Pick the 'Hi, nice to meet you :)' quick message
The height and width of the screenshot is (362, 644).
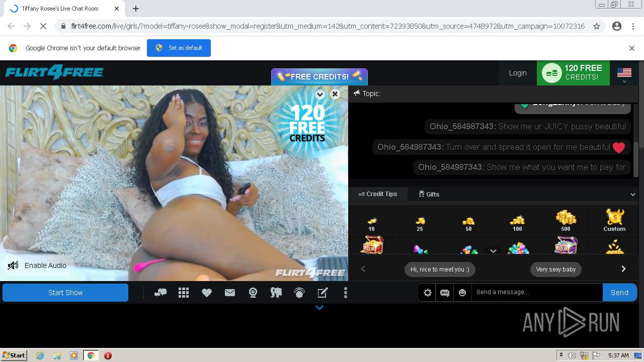440,269
